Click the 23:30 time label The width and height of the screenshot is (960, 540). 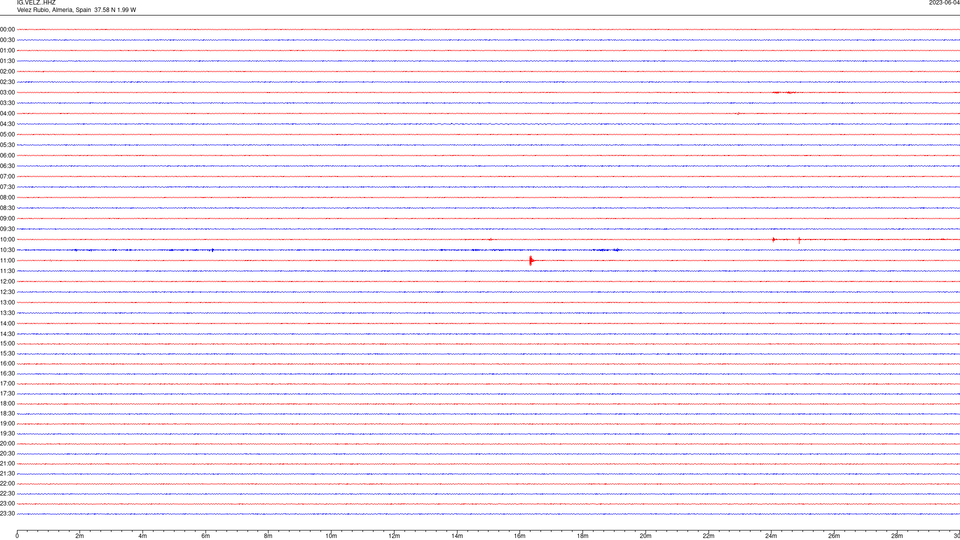click(7, 514)
